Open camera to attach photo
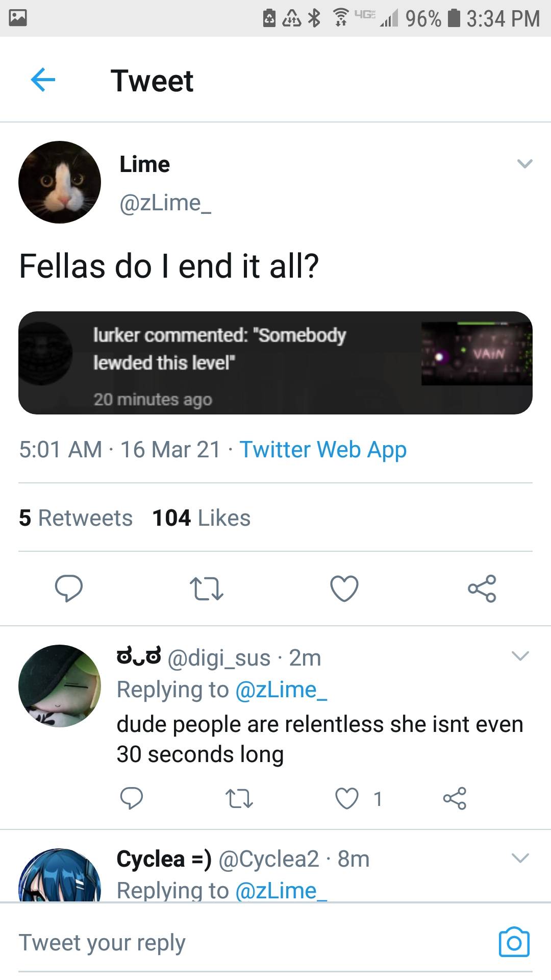The image size is (551, 980). coord(514,942)
